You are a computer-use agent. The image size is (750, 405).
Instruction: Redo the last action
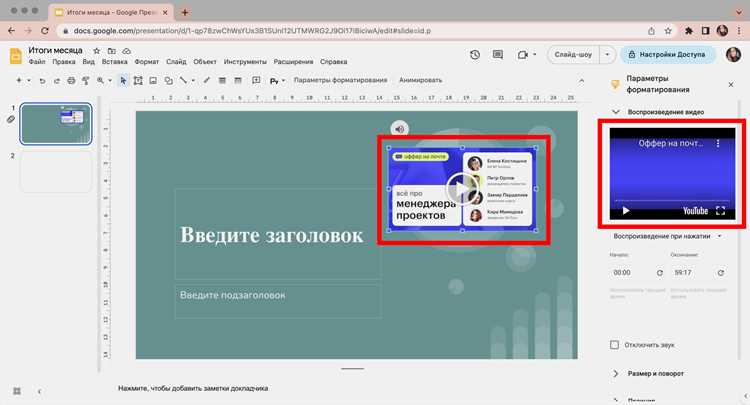pyautogui.click(x=56, y=81)
